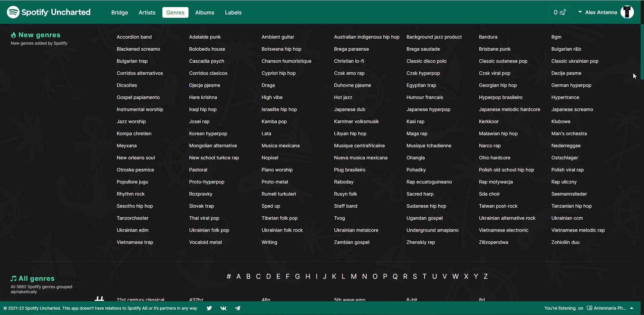This screenshot has height=315, width=644.
Task: Jump to letter Z genres
Action: (486, 276)
